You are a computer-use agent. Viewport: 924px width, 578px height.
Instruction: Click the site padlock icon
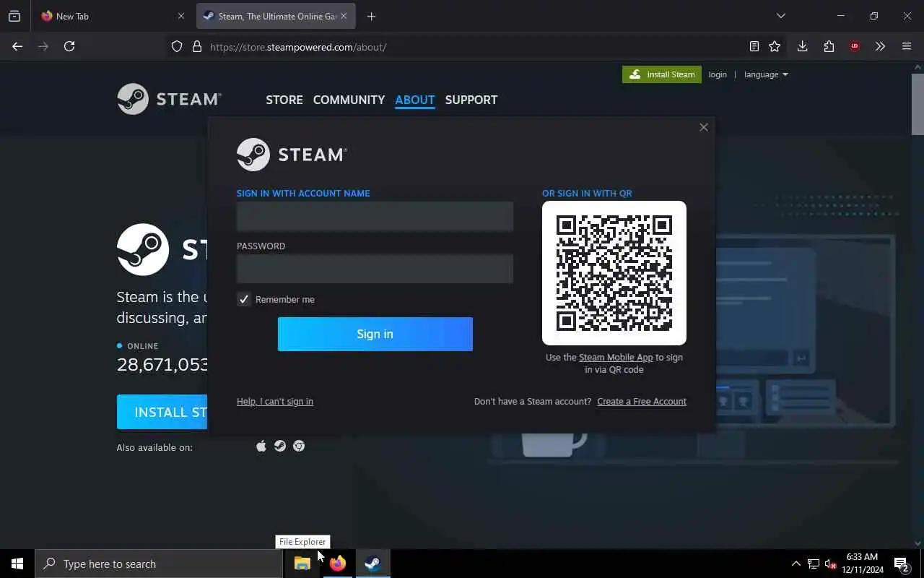coord(196,47)
